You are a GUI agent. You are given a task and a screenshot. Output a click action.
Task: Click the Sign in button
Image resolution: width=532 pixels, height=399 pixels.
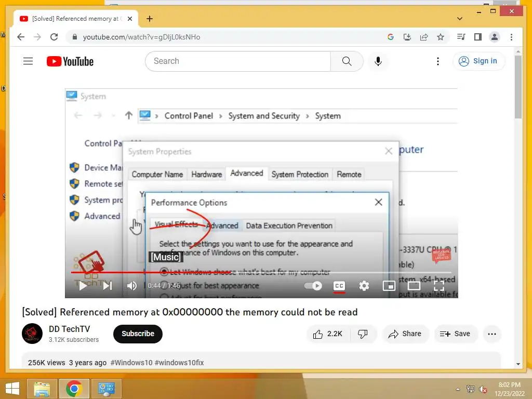pos(478,61)
